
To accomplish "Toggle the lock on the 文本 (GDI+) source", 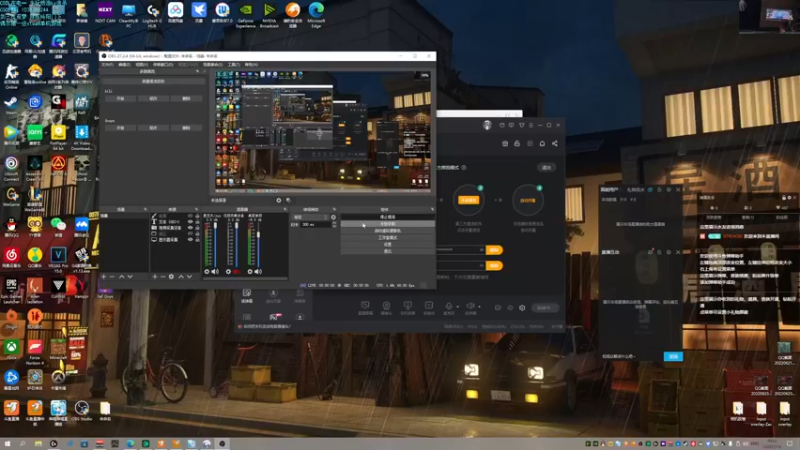I will click(x=197, y=222).
